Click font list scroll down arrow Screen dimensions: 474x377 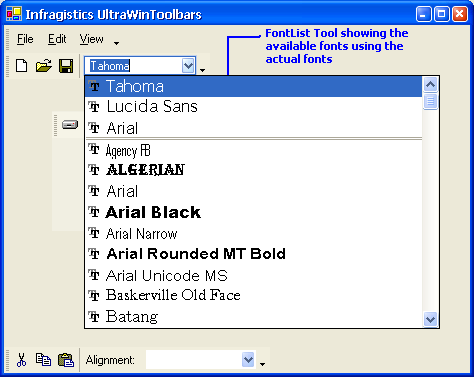point(430,319)
